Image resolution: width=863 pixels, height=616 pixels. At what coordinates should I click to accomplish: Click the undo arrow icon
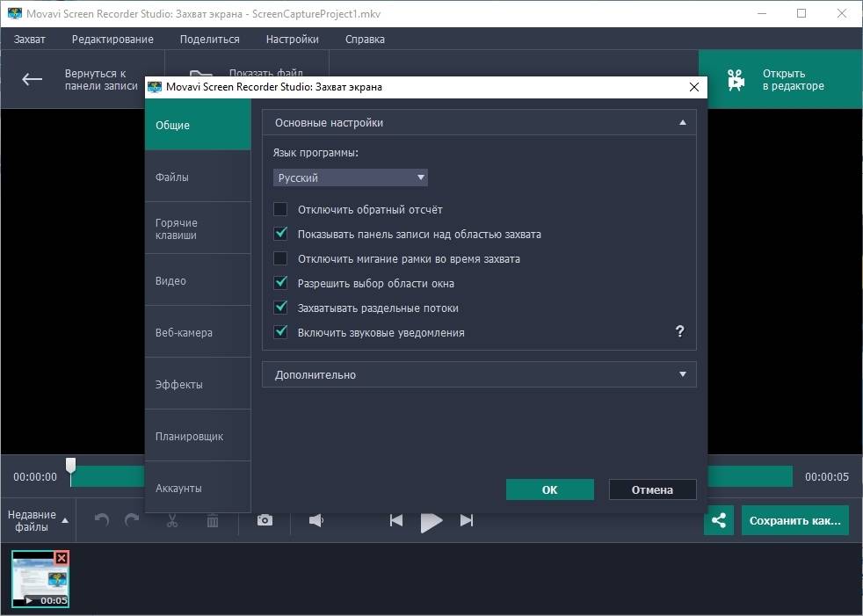102,519
